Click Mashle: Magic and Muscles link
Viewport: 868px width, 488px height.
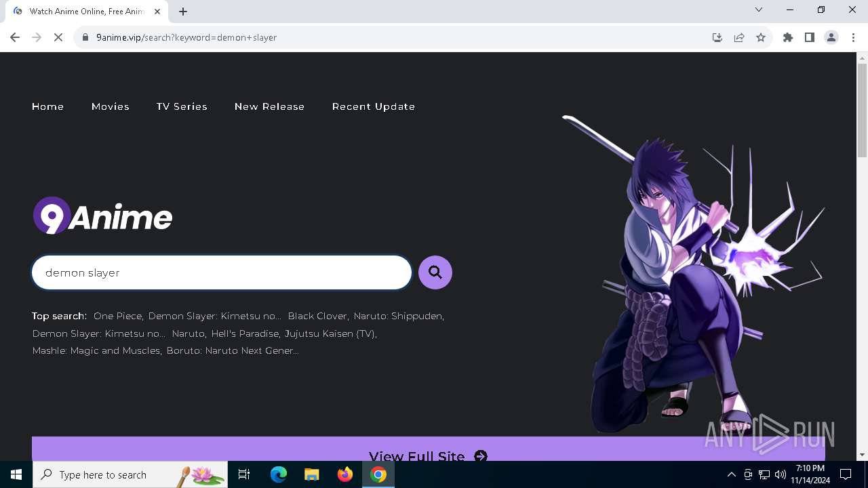point(96,350)
